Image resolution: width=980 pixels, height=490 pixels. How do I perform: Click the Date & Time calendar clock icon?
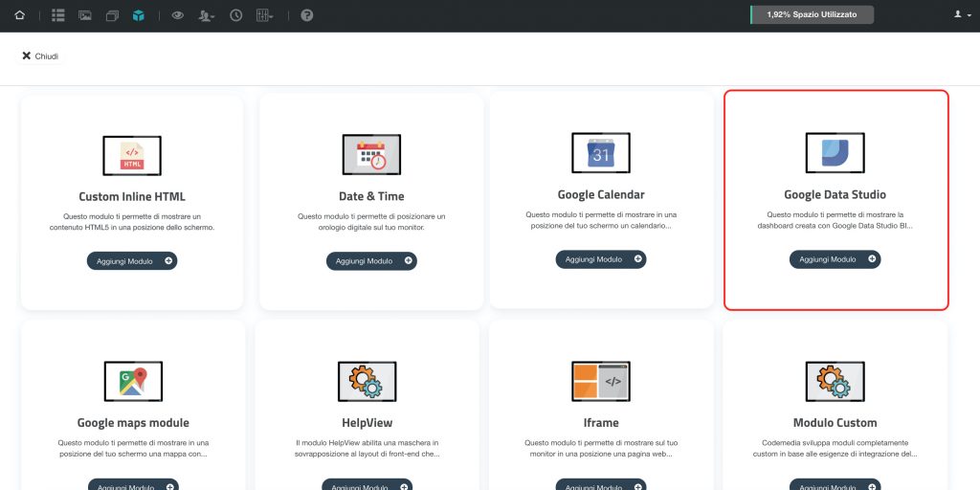[x=371, y=154]
